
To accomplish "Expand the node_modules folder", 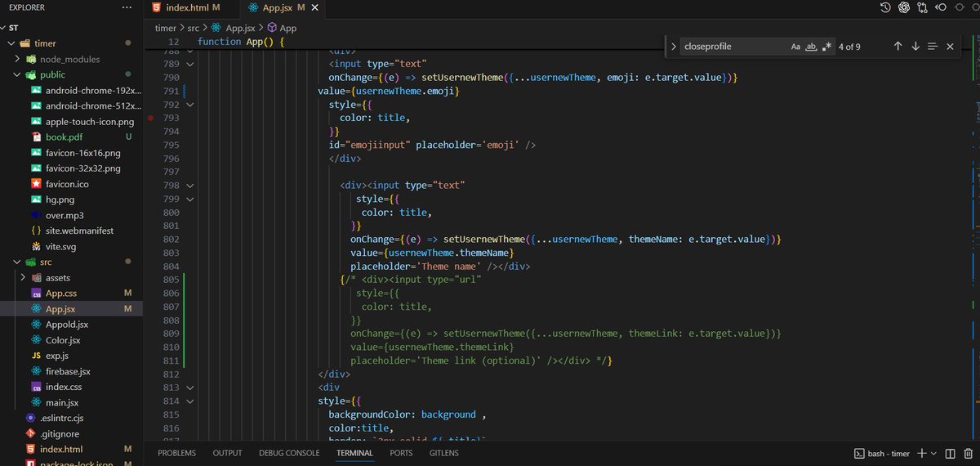I will tap(18, 59).
